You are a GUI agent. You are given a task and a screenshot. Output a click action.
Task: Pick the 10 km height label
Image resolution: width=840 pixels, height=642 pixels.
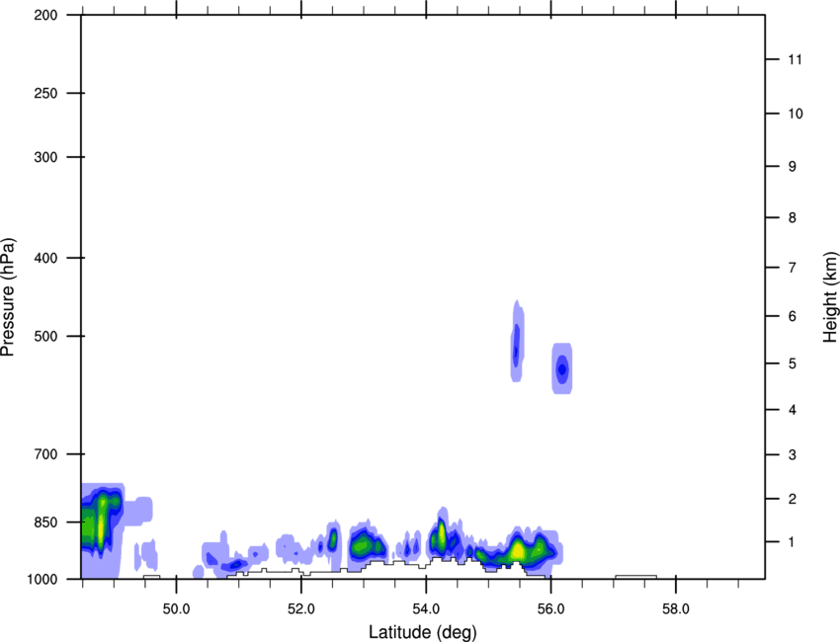tap(795, 114)
